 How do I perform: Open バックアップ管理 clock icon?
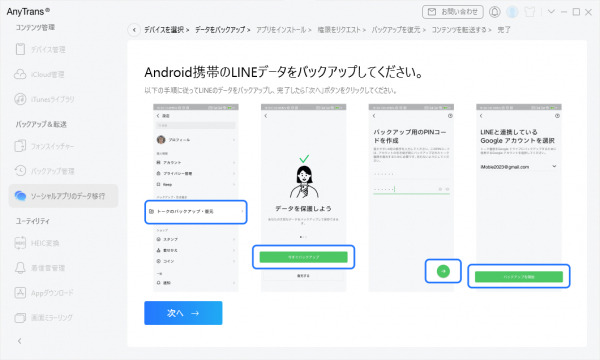20,171
